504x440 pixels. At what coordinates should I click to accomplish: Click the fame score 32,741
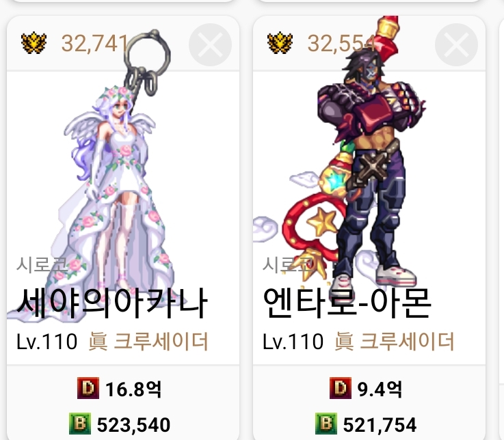click(95, 43)
